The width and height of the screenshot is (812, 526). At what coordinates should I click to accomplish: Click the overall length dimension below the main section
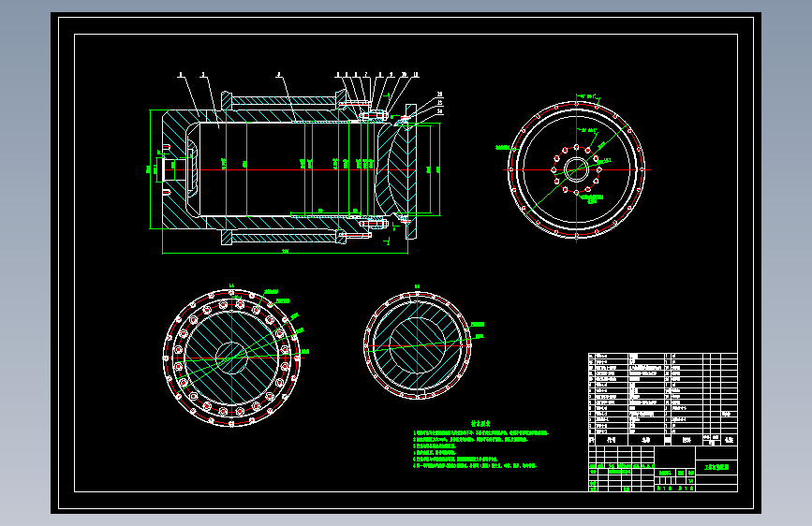coord(286,252)
